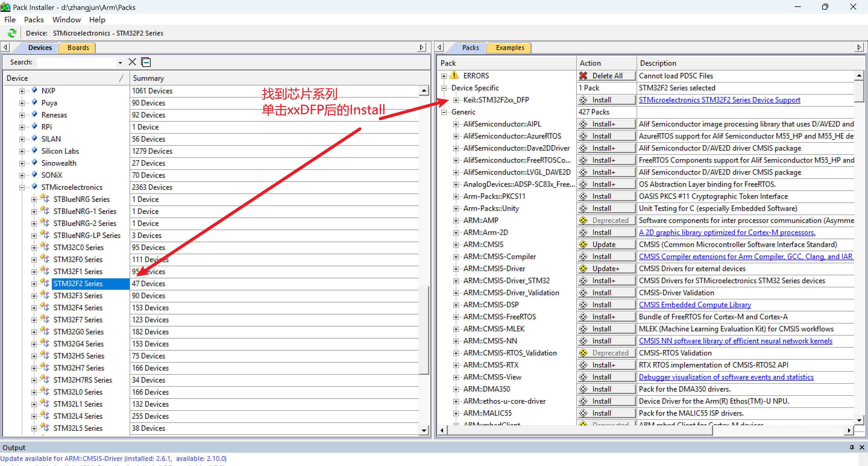This screenshot has height=466, width=868.
Task: Collapse the Generic packs group
Action: coord(444,112)
